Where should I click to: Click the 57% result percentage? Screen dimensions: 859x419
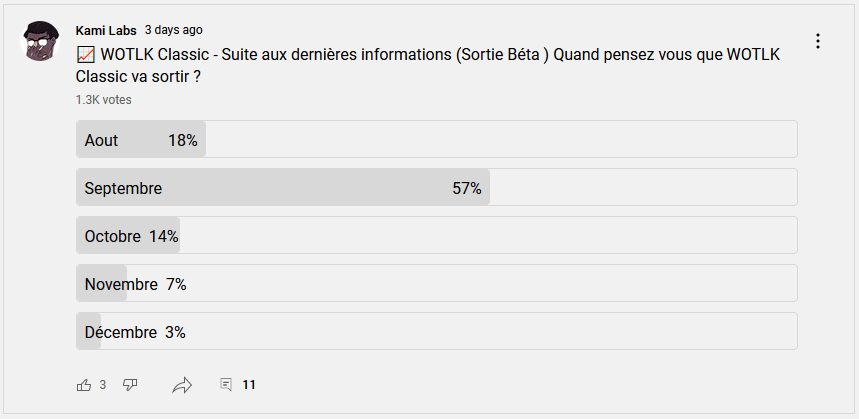pos(467,188)
